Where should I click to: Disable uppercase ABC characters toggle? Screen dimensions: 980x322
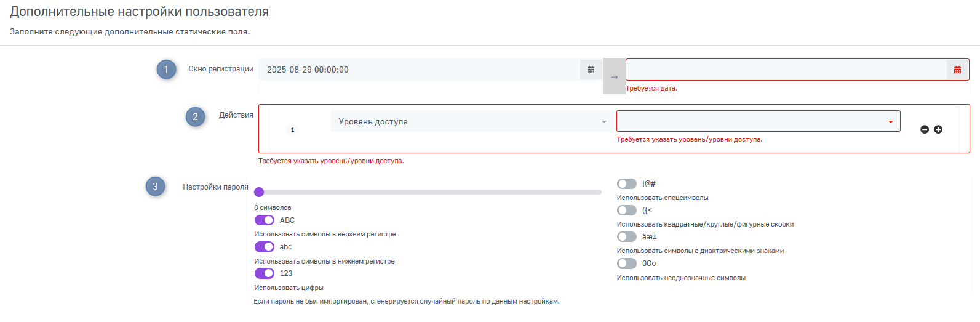(265, 220)
